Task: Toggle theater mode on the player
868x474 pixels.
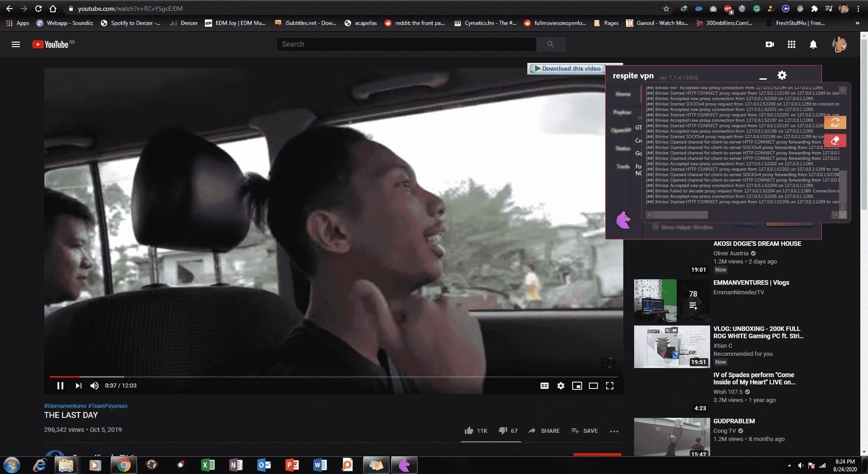Action: point(593,386)
